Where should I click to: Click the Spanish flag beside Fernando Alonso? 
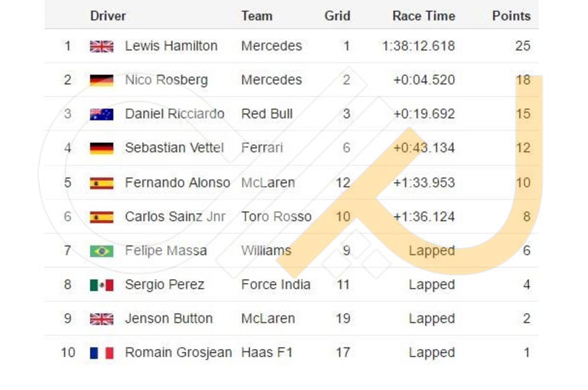coord(102,183)
